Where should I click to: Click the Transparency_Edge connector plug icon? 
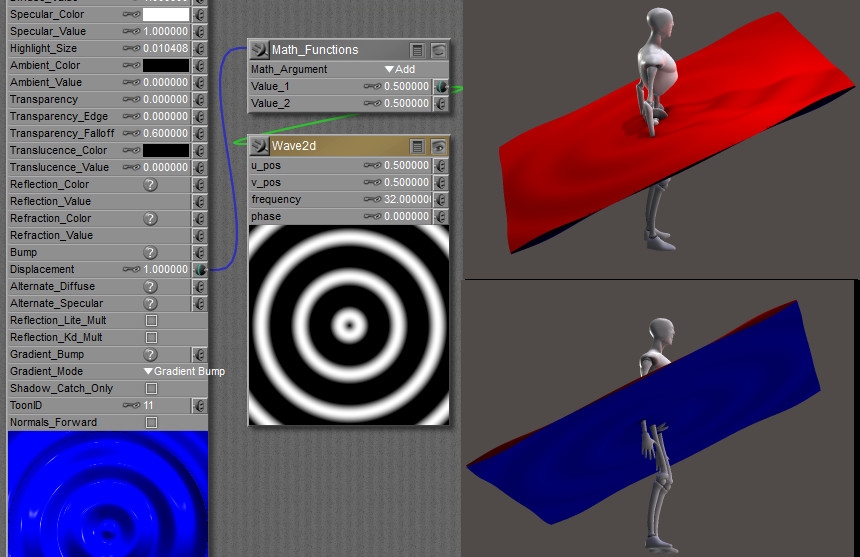pos(200,116)
